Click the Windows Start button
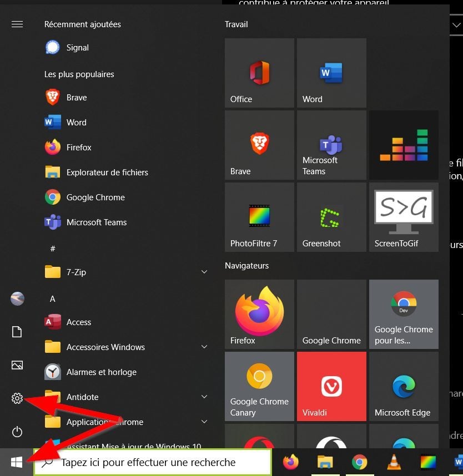 (17, 462)
